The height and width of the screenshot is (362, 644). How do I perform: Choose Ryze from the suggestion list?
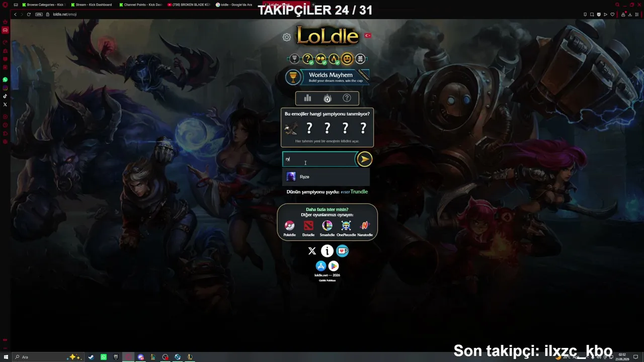click(x=326, y=177)
